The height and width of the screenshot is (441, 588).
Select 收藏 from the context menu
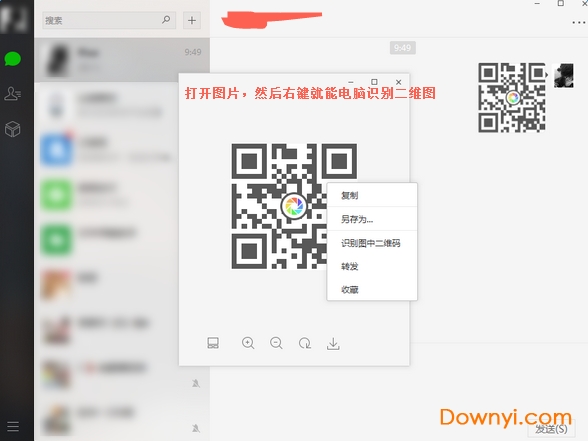coord(372,290)
